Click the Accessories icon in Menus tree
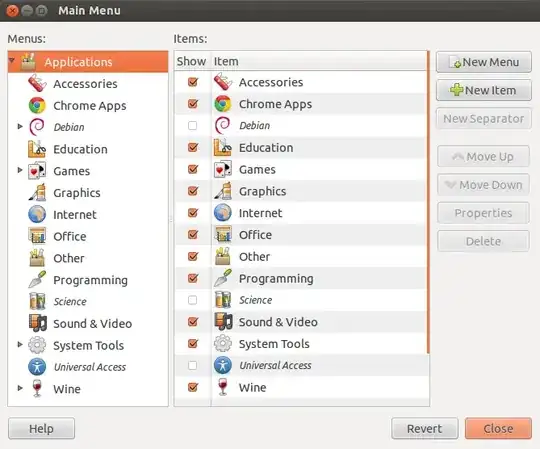This screenshot has height=449, width=540. pyautogui.click(x=37, y=84)
